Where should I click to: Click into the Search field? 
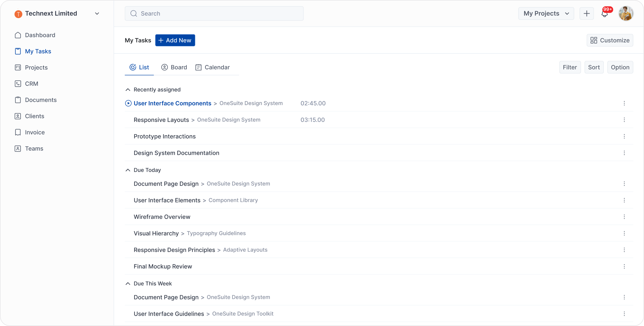pos(214,14)
